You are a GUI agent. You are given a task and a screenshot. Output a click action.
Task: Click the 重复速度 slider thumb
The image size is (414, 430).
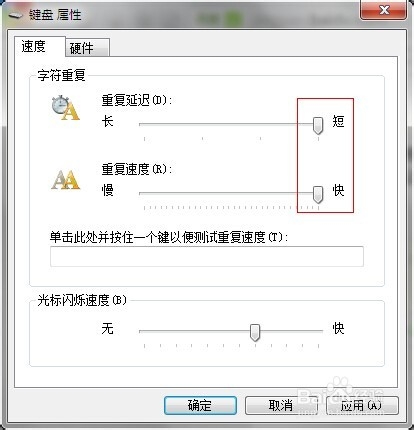tap(318, 194)
